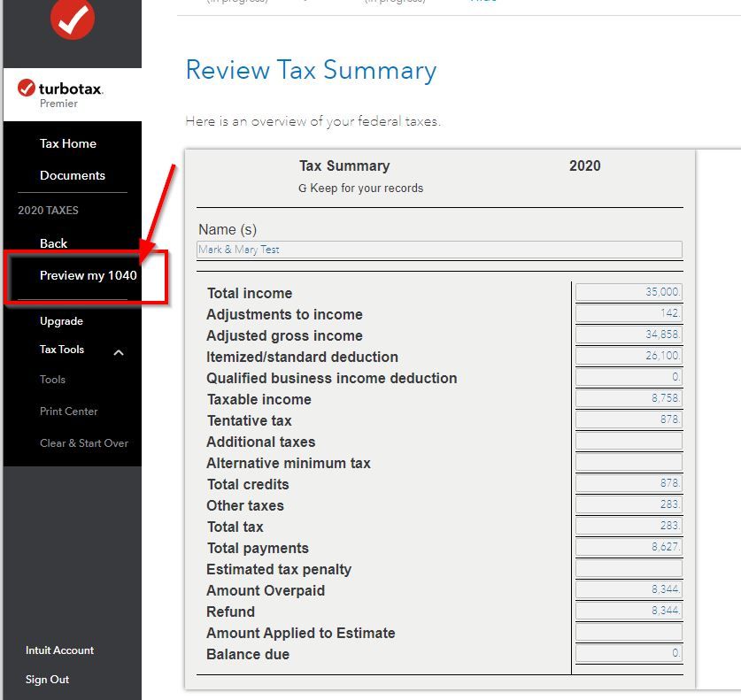Click the Name(s) field Mark & Mary Test
Viewport: 741px width, 700px height.
[x=439, y=250]
